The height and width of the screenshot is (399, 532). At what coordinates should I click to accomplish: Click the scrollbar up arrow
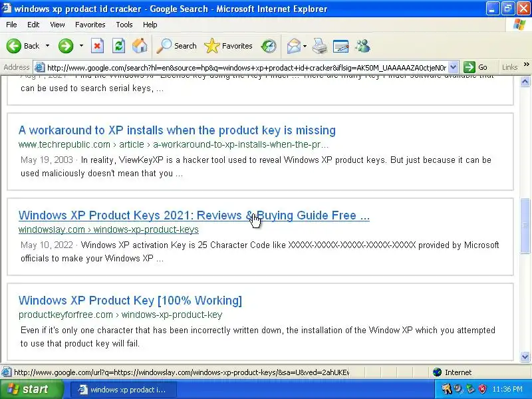tap(525, 81)
